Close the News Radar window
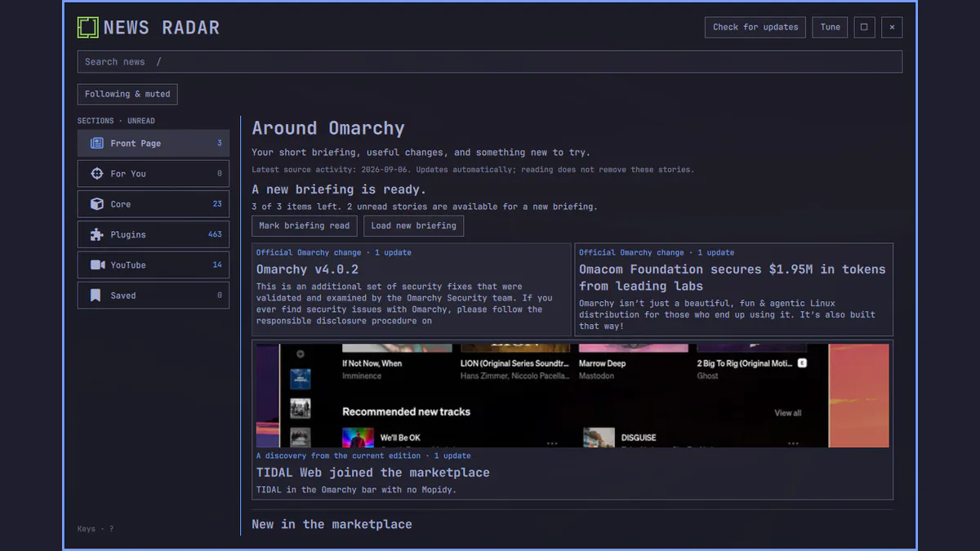This screenshot has height=551, width=980. tap(892, 27)
